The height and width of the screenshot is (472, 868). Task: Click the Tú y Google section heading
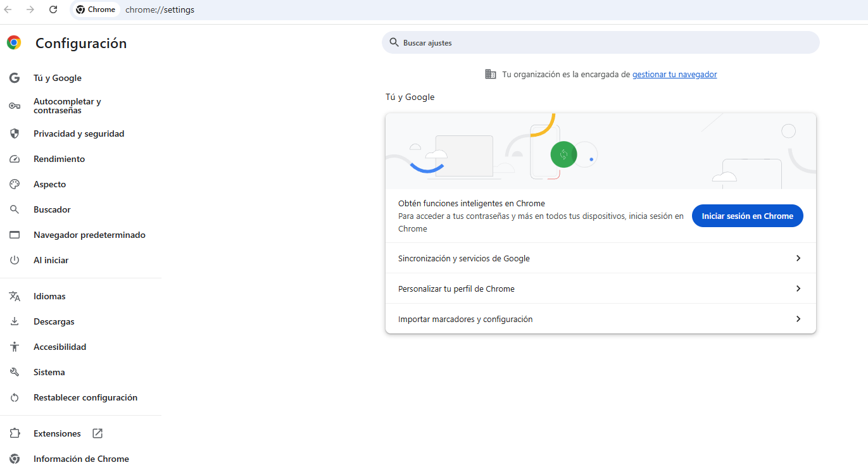point(410,97)
